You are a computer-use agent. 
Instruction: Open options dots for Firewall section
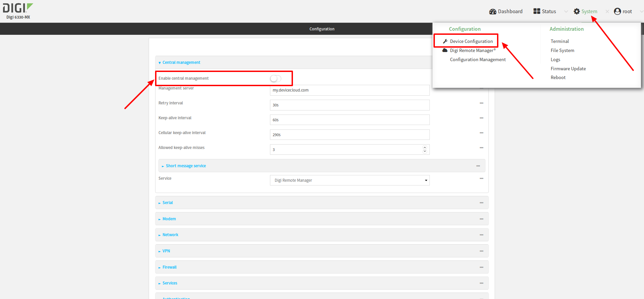click(481, 267)
